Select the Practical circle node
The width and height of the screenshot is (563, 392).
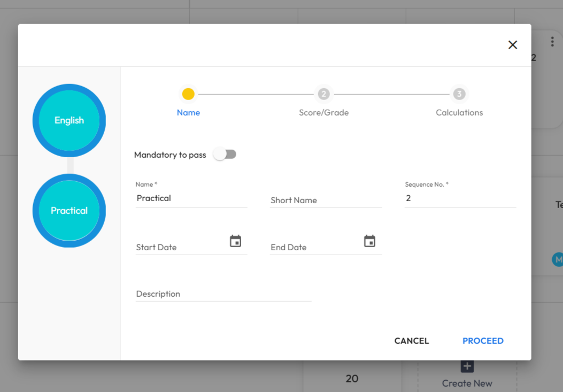[69, 211]
